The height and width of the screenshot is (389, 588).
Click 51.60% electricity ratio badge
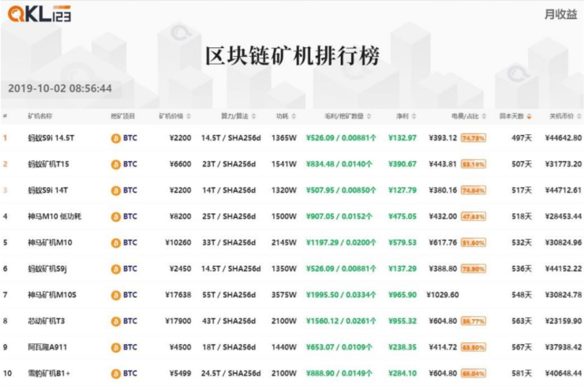click(x=474, y=243)
